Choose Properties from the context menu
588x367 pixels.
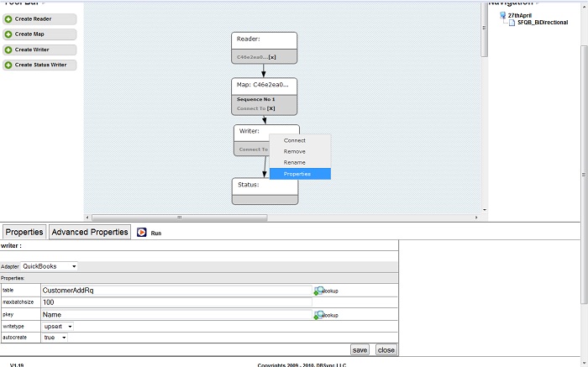coord(297,174)
